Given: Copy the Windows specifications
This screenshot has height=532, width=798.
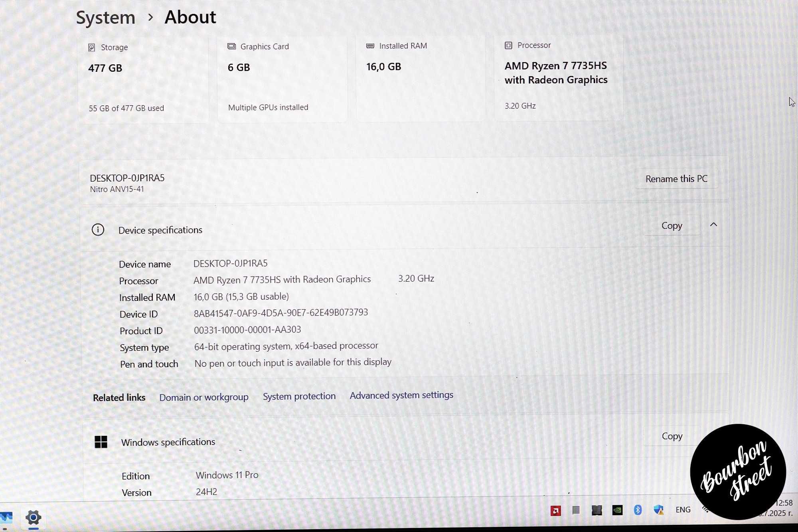Looking at the screenshot, I should [672, 436].
